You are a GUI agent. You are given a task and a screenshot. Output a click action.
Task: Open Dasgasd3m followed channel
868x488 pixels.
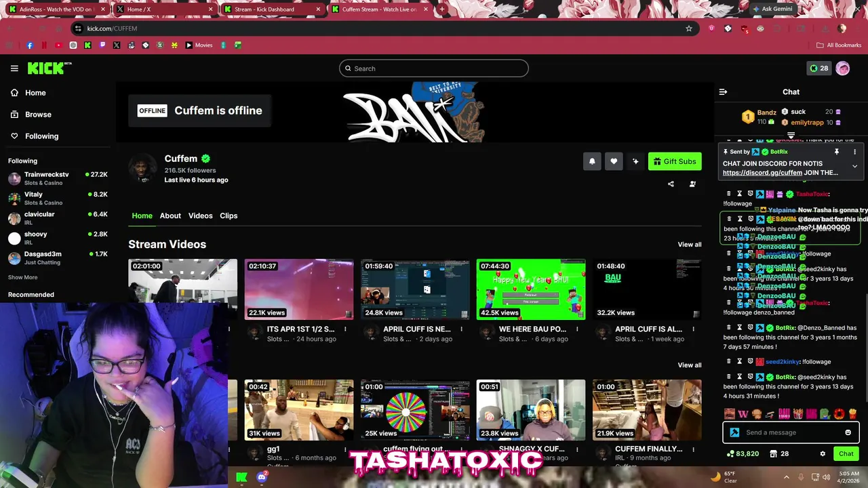(x=58, y=258)
